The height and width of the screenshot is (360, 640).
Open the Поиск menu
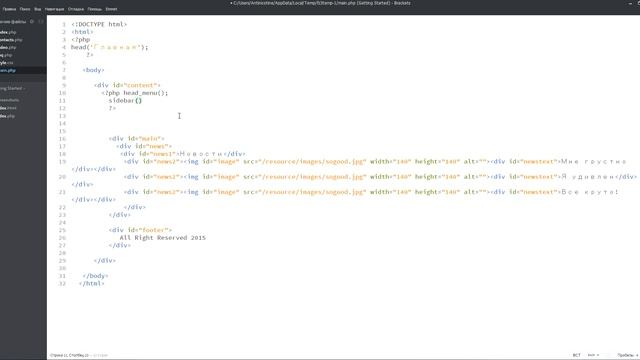25,9
